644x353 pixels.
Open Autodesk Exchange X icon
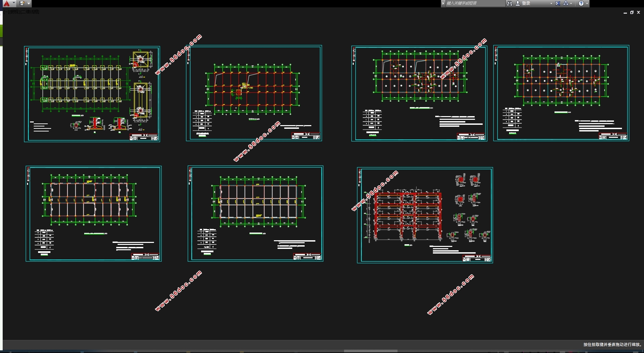pyautogui.click(x=558, y=3)
